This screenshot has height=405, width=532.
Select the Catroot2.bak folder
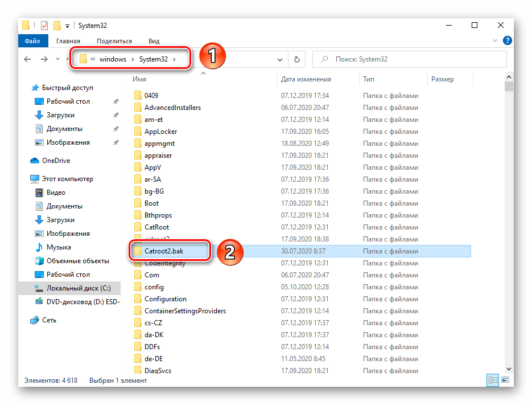pos(163,251)
